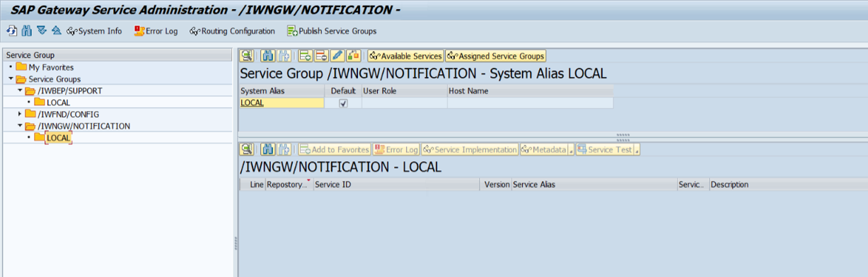Image resolution: width=868 pixels, height=277 pixels.
Task: Click the details icon in the upper grid toolbar
Action: (247, 56)
